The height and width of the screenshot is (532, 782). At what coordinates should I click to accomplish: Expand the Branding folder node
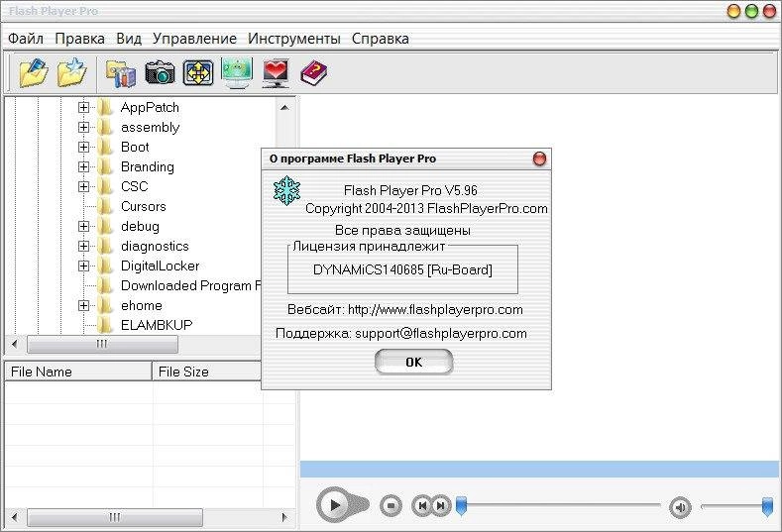tap(84, 166)
